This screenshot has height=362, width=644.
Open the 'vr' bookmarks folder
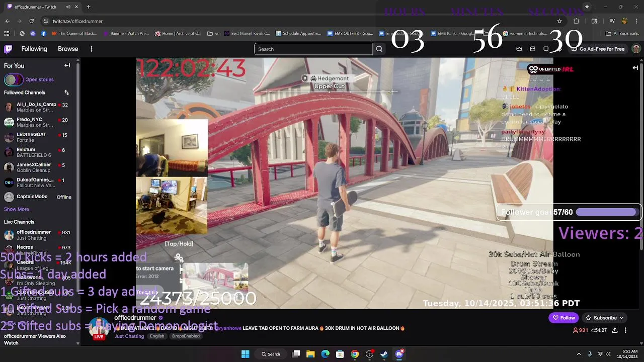[x=213, y=34]
